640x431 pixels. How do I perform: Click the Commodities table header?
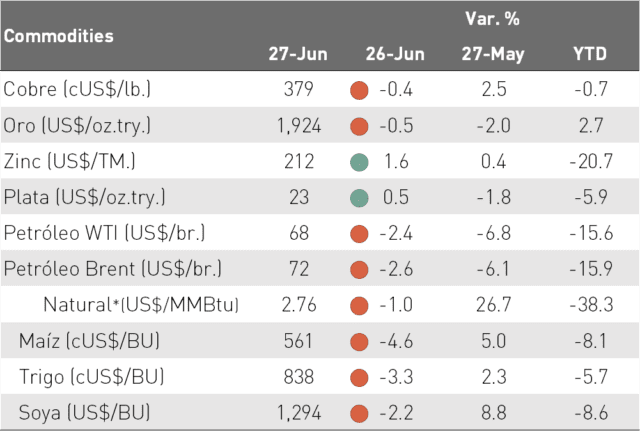pos(59,36)
